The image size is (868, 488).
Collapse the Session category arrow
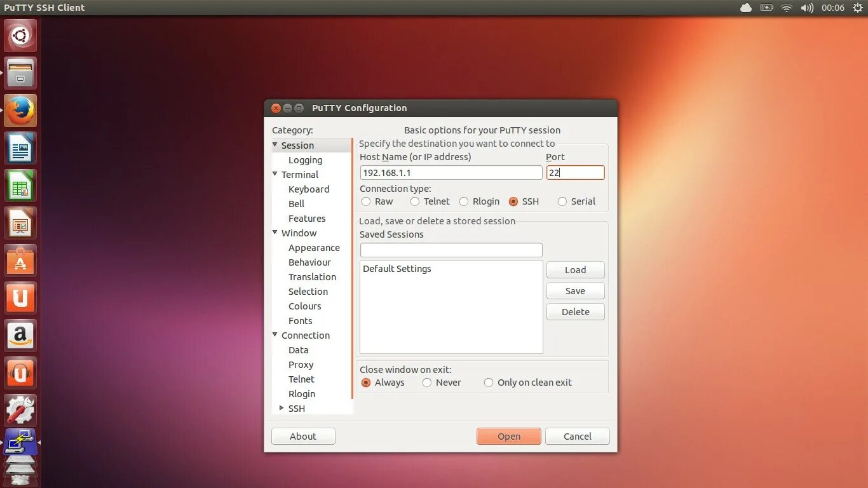(275, 145)
